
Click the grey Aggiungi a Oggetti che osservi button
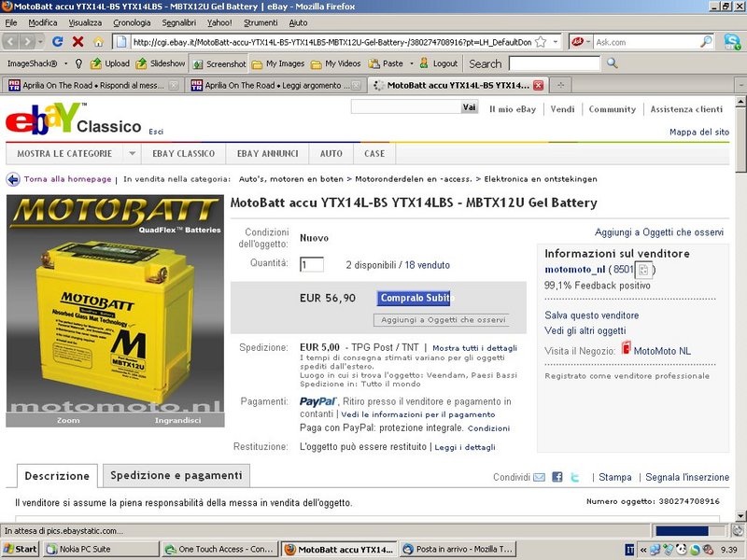click(x=443, y=320)
